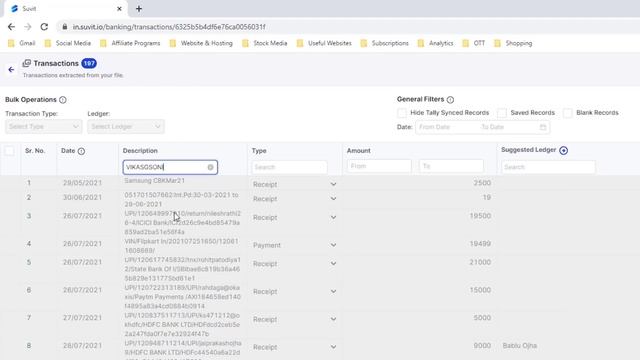Click the 197 transactions count badge
The height and width of the screenshot is (360, 640).
tap(89, 63)
